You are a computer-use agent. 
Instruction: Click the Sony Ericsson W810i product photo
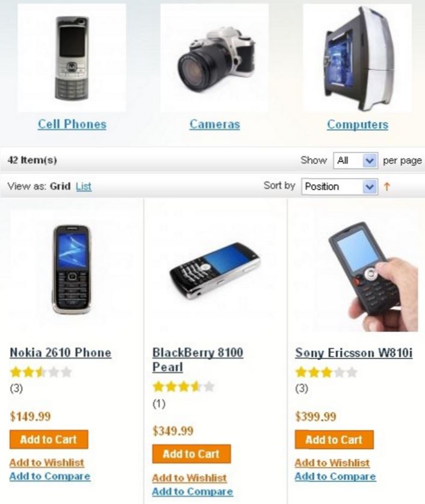373,277
